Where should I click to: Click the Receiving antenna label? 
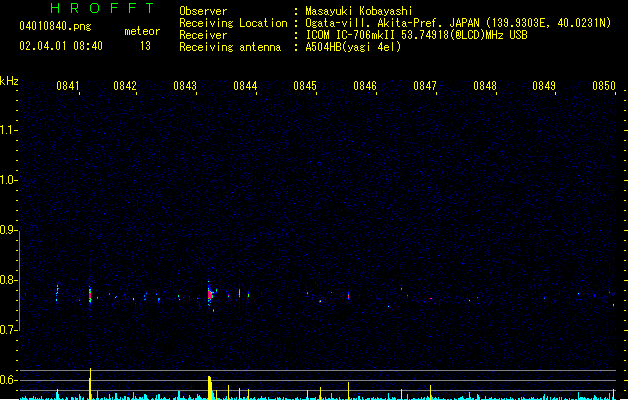point(230,47)
